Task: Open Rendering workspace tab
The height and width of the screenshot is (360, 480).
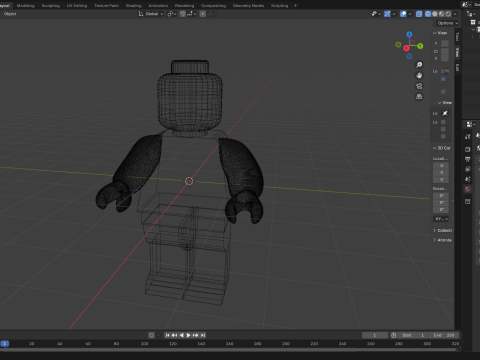Action: [184, 5]
